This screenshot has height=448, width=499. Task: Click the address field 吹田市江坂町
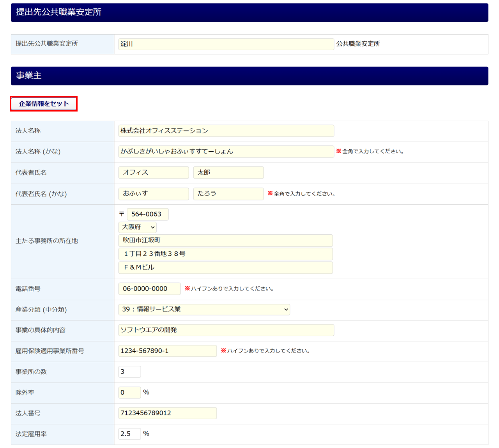pos(225,240)
